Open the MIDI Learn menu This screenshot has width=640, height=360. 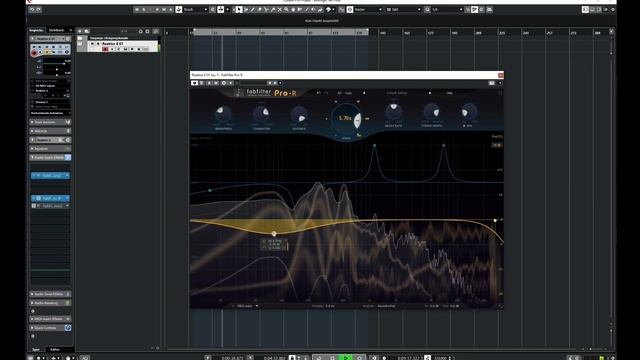(245, 306)
